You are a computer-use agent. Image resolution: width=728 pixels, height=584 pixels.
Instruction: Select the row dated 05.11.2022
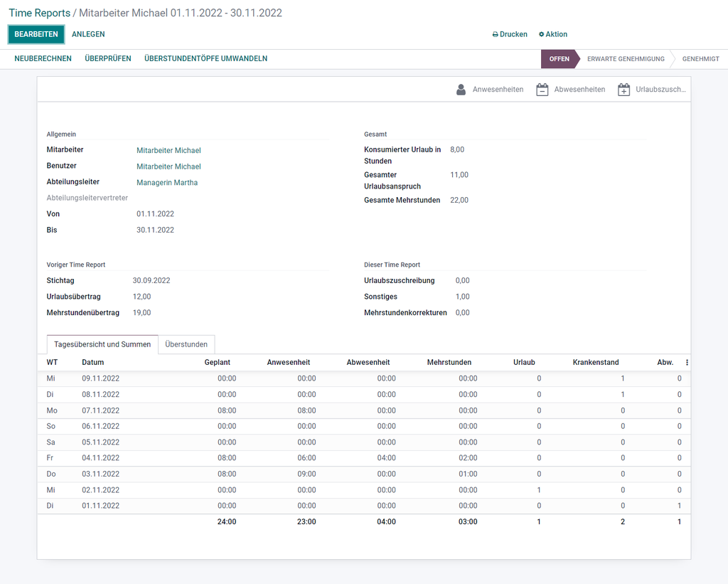coord(364,442)
